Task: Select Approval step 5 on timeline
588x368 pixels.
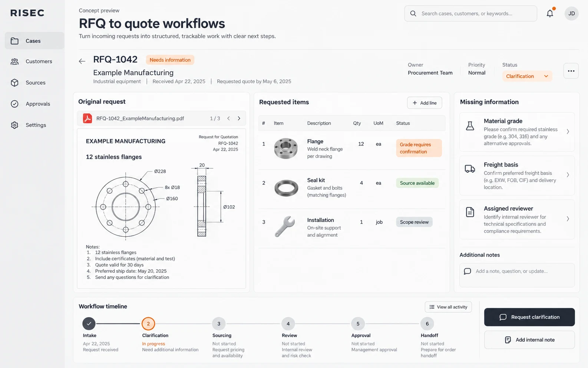Action: click(x=358, y=323)
